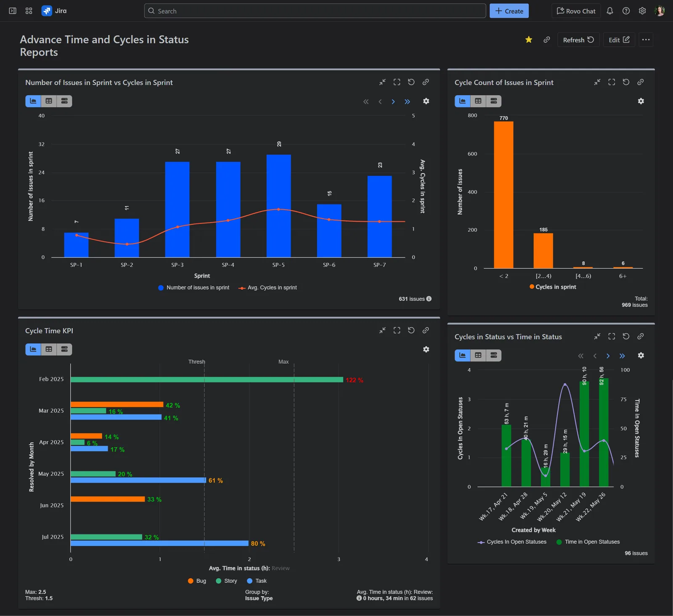The width and height of the screenshot is (673, 616).
Task: Toggle Story legend in Cycle Time KPI
Action: (x=226, y=581)
